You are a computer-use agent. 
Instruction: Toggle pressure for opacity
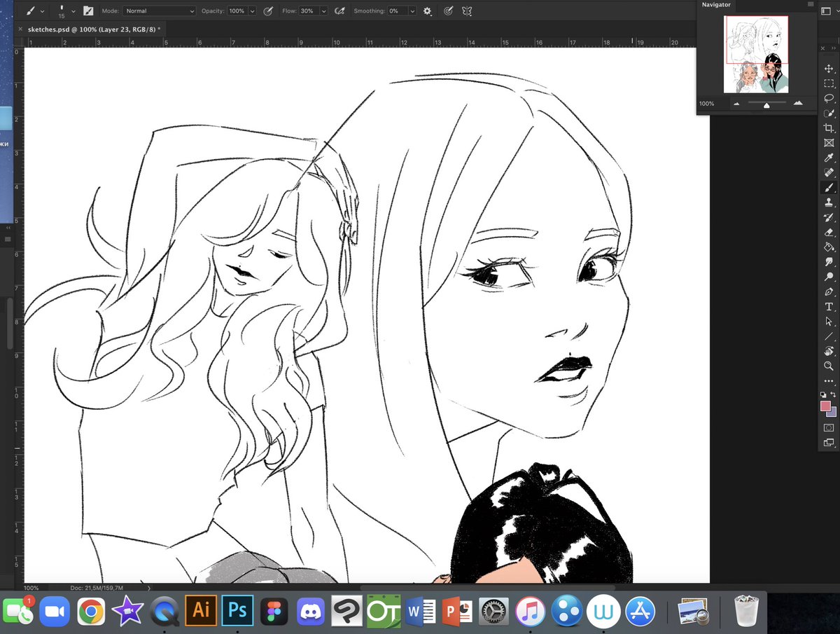pos(267,11)
